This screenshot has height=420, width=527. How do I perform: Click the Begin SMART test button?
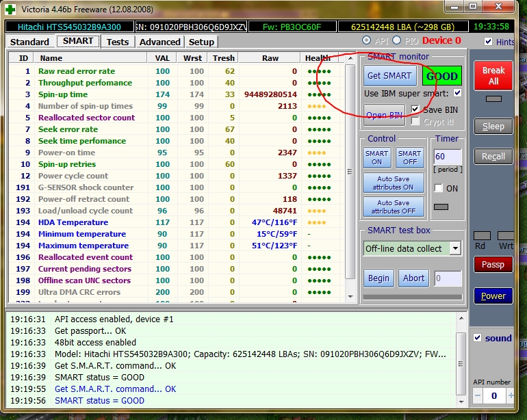click(x=378, y=278)
